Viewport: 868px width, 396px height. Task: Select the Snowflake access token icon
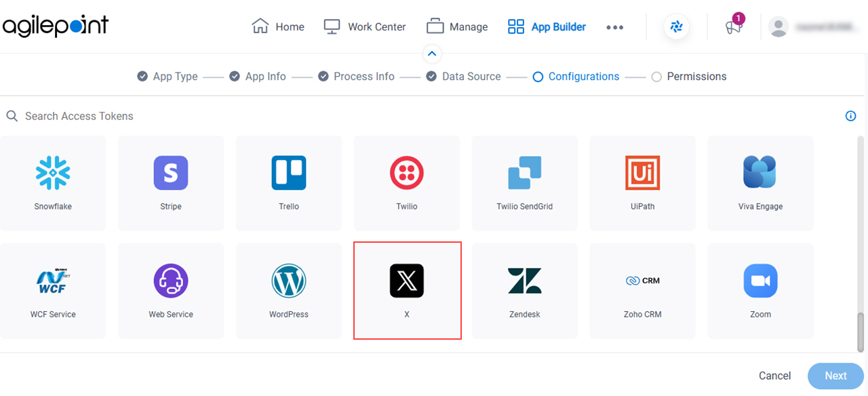click(x=53, y=173)
